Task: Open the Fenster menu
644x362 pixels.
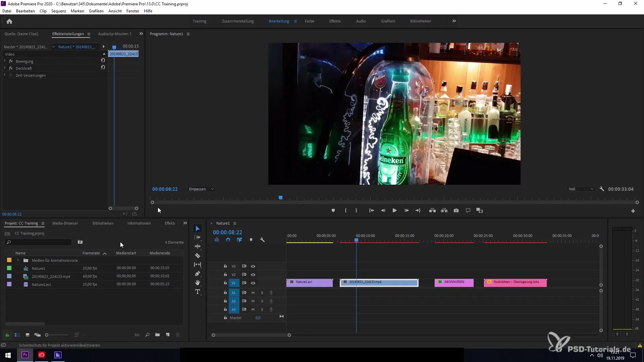Action: 133,11
